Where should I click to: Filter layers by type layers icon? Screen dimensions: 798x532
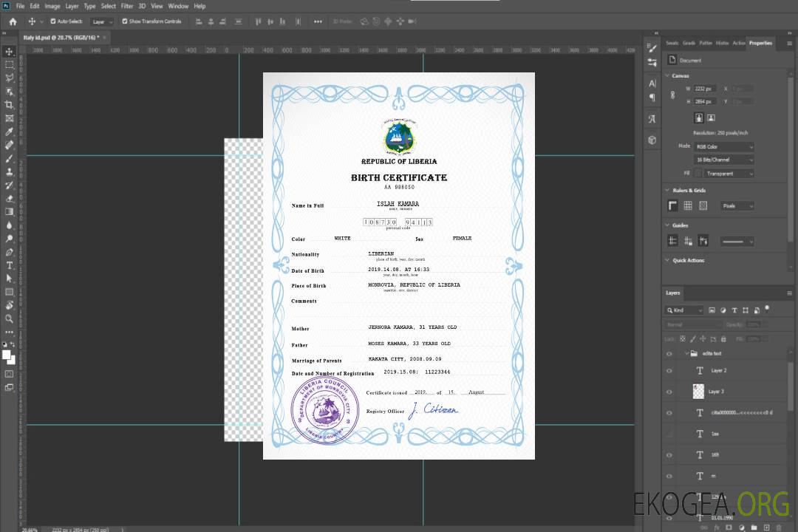point(734,310)
